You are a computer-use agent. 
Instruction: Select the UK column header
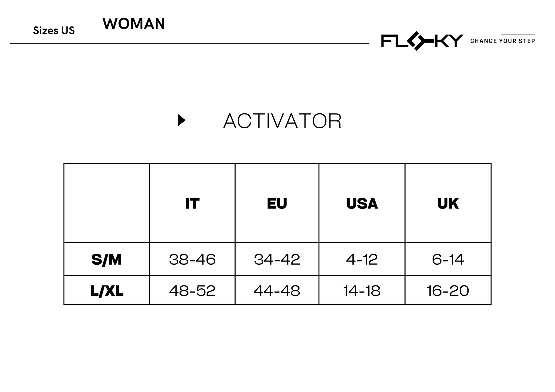[448, 203]
